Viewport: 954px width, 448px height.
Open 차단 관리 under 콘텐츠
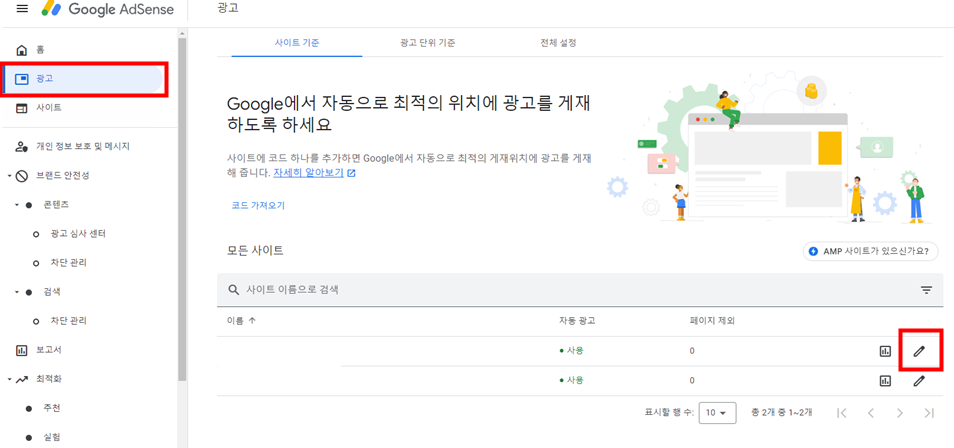point(68,263)
